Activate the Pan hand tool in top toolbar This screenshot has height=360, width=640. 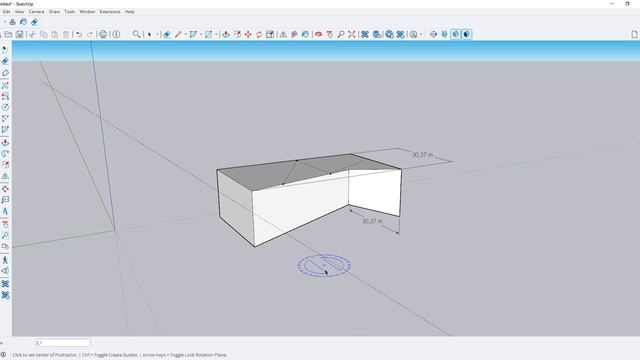tap(329, 34)
